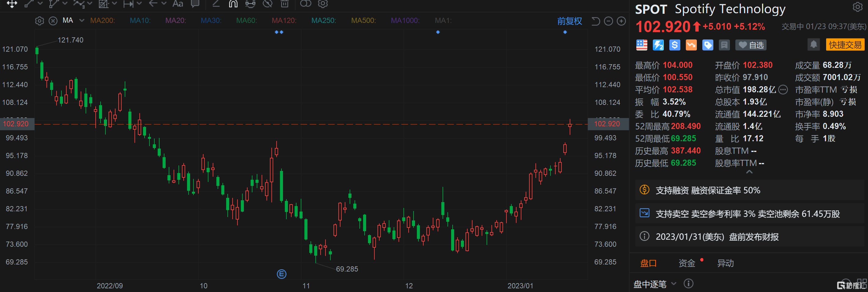Image resolution: width=868 pixels, height=292 pixels.
Task: Click the undo reset chart icon
Action: point(595,21)
